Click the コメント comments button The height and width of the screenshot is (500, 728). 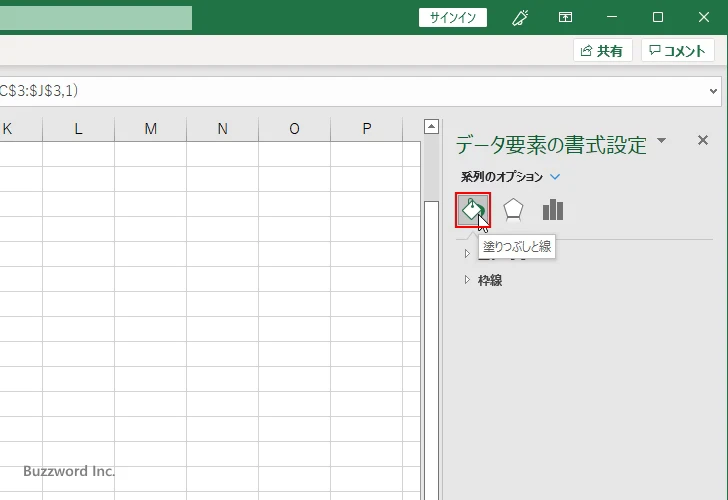(677, 50)
